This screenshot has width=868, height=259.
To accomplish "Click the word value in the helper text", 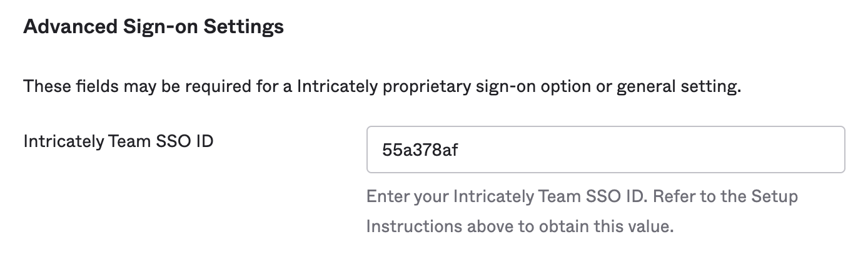I will (653, 226).
